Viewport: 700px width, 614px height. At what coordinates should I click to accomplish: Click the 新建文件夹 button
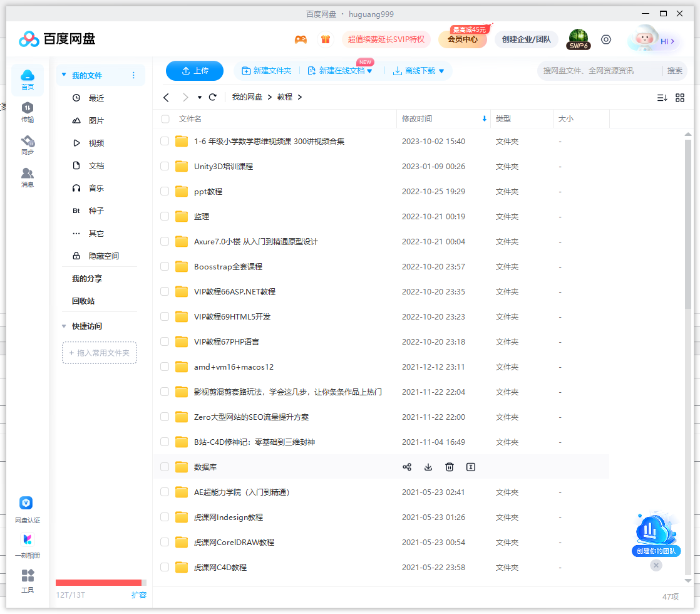[x=267, y=71]
